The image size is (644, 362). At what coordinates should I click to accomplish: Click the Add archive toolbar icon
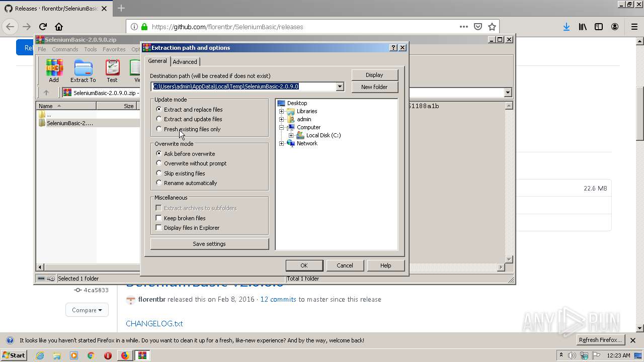[54, 70]
